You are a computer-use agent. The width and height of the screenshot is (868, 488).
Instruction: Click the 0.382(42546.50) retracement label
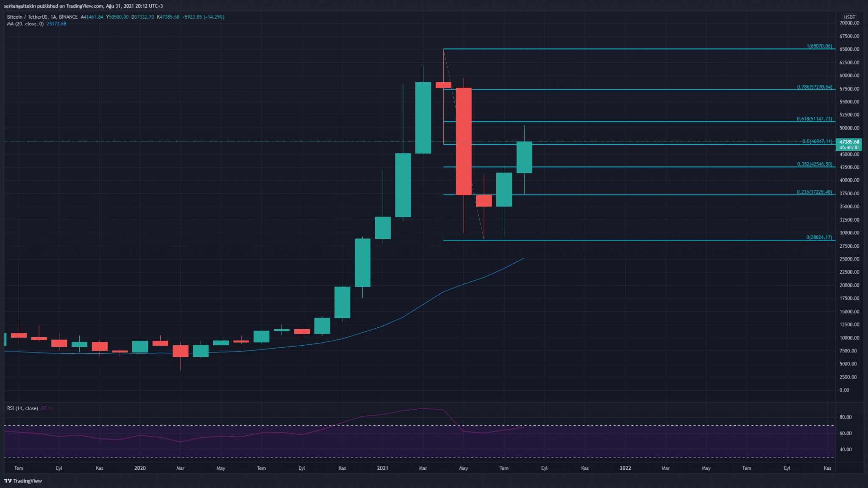click(814, 164)
